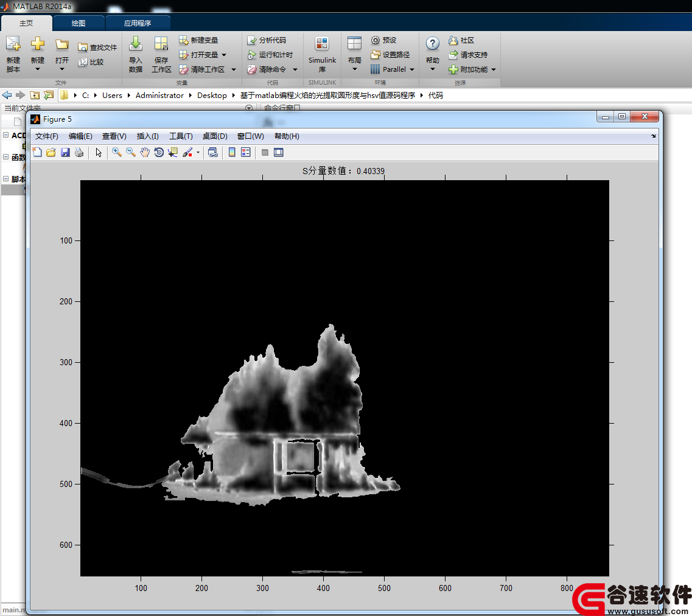Click Analyze Code (分析代码)

pyautogui.click(x=267, y=40)
